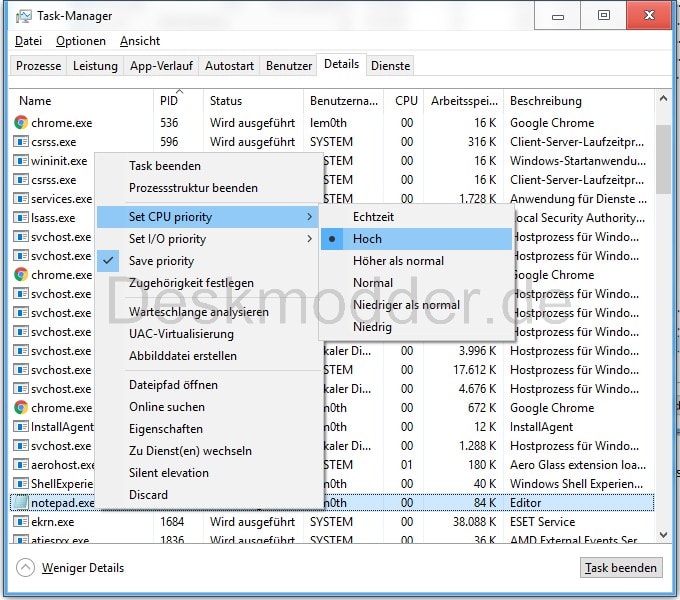The height and width of the screenshot is (600, 680).
Task: Select Niedrig priority in the submenu
Action: click(x=372, y=327)
